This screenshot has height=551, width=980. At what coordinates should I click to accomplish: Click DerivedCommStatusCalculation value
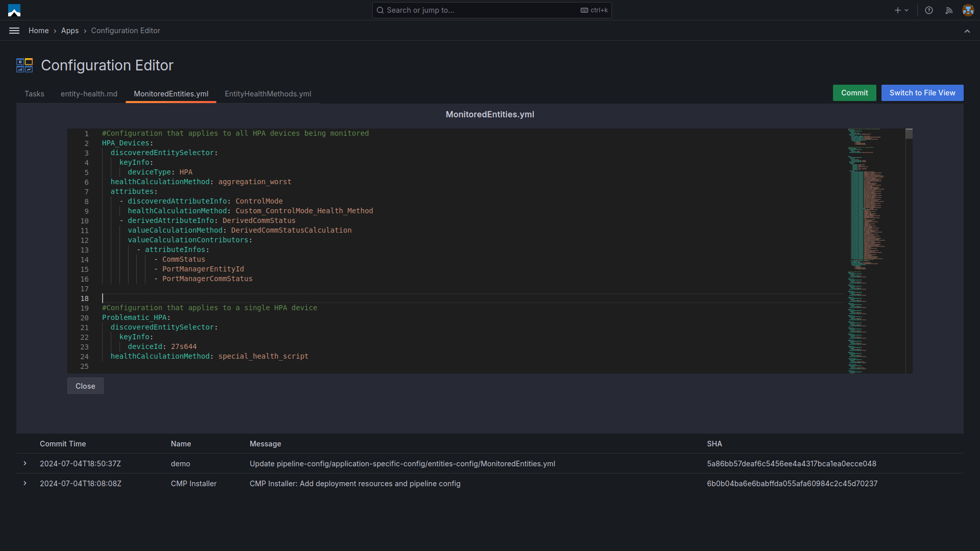tap(291, 231)
